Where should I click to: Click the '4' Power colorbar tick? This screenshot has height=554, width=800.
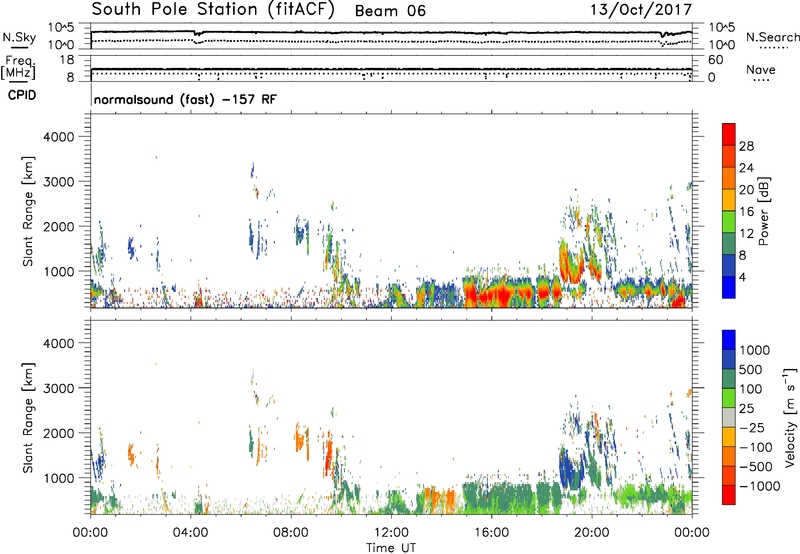[x=742, y=277]
